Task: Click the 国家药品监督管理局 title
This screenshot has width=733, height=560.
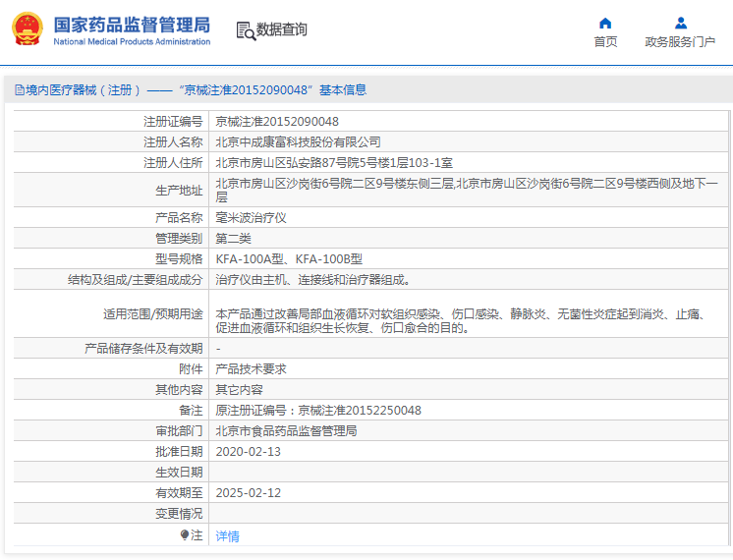Action: [x=132, y=25]
